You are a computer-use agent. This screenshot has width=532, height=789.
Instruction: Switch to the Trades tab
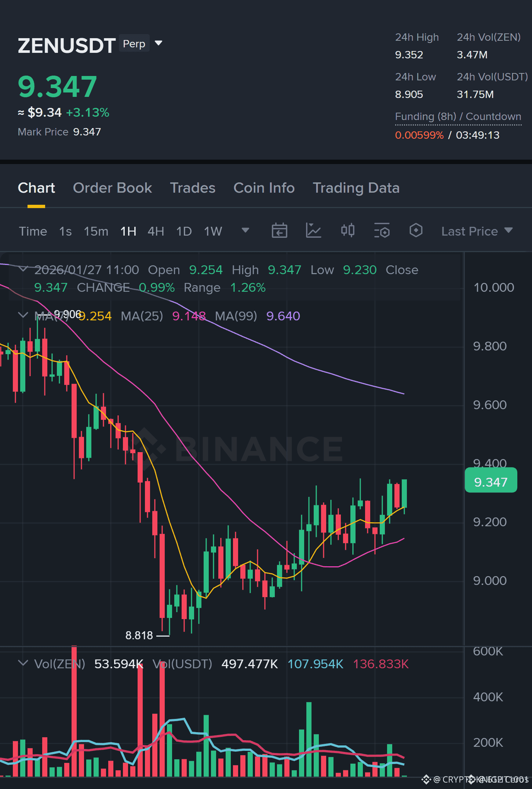coord(193,188)
